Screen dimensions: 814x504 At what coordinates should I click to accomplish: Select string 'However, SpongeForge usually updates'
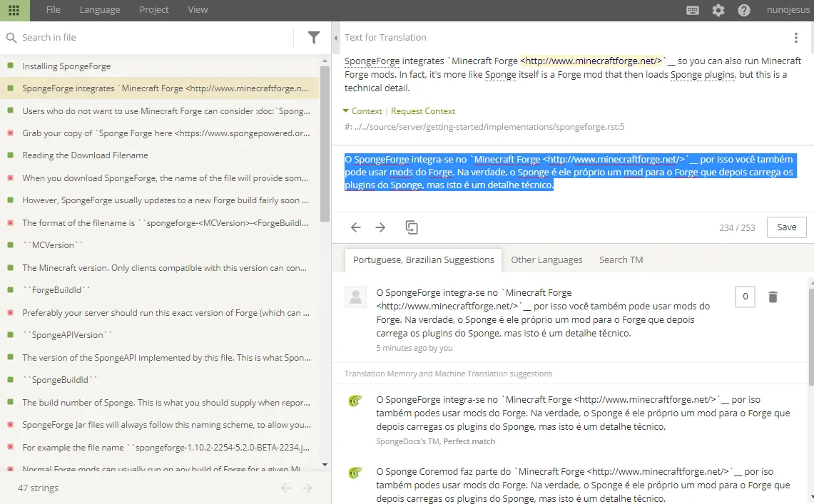(159, 200)
